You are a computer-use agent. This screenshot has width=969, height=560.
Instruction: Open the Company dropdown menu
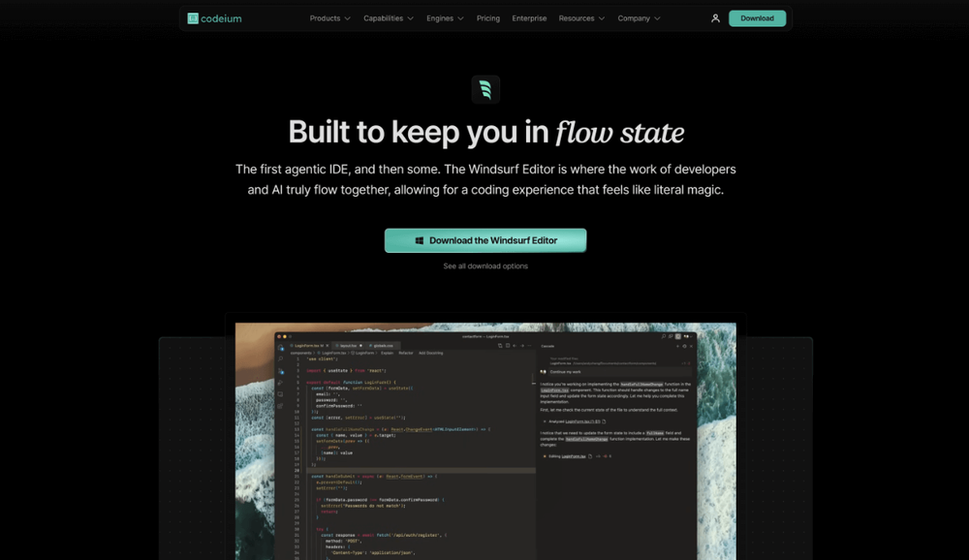639,18
